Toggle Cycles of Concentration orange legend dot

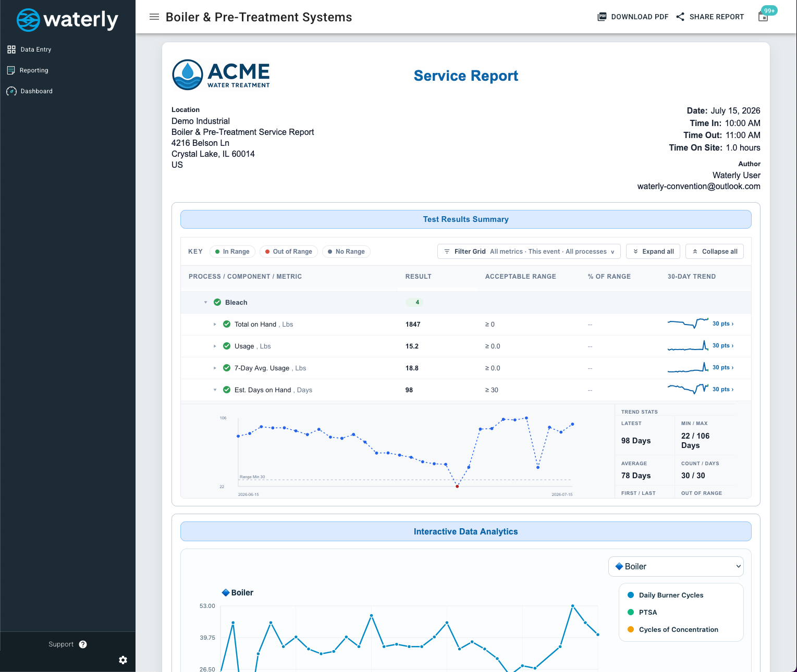pyautogui.click(x=631, y=629)
